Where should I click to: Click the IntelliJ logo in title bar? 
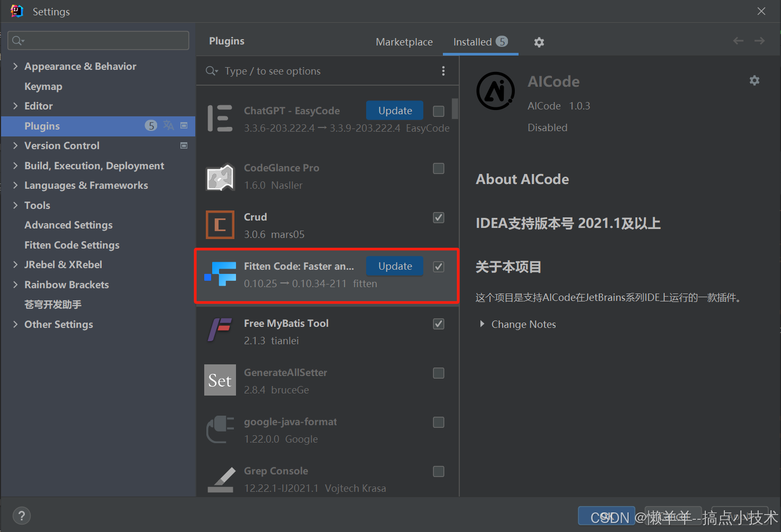click(x=17, y=11)
